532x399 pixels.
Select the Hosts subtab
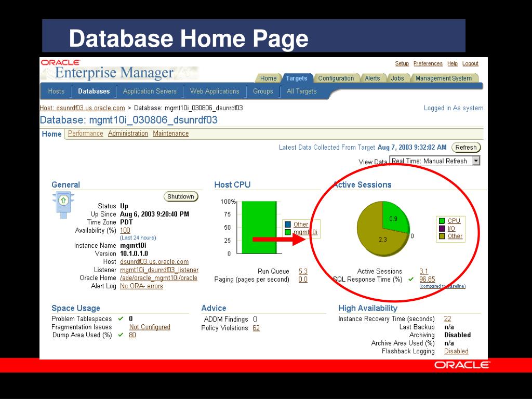coord(56,91)
